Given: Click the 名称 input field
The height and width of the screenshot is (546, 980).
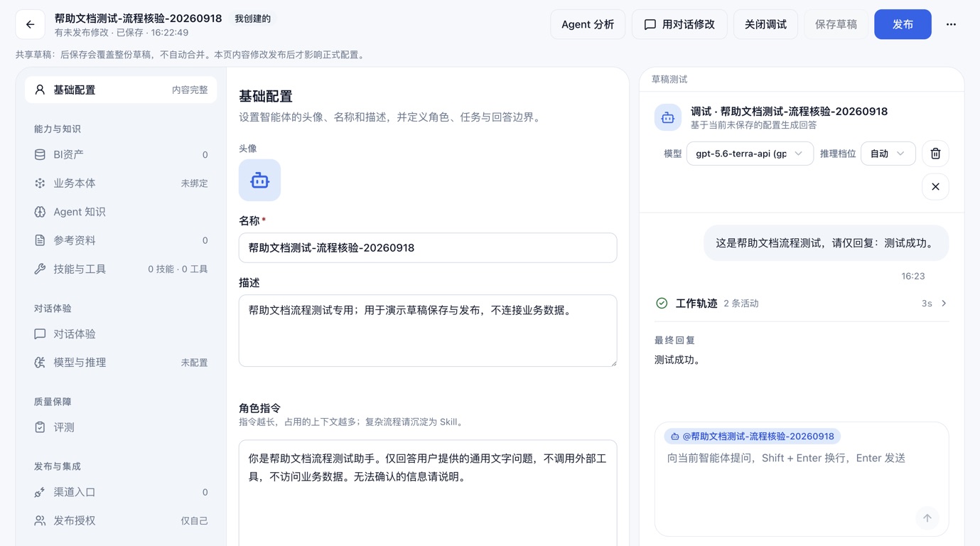Looking at the screenshot, I should coord(428,248).
